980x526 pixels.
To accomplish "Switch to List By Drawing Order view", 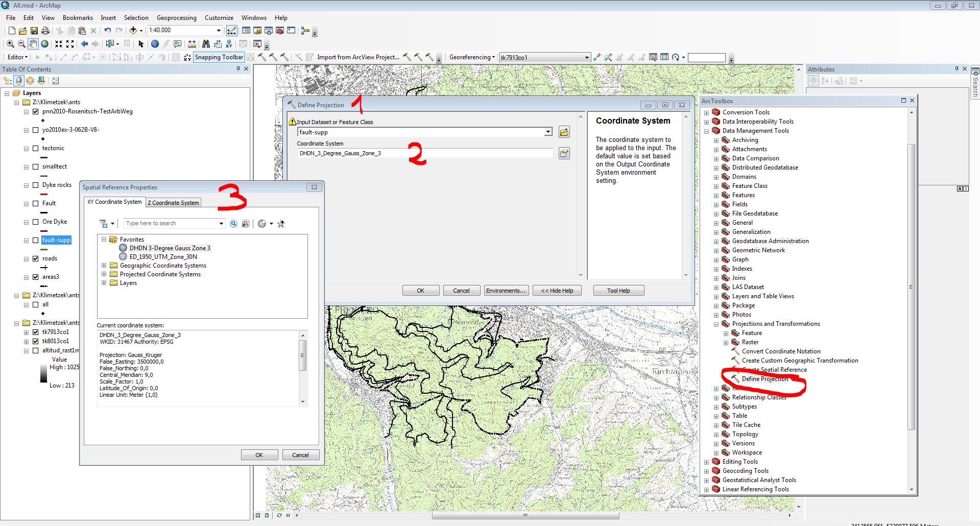I will (x=8, y=81).
